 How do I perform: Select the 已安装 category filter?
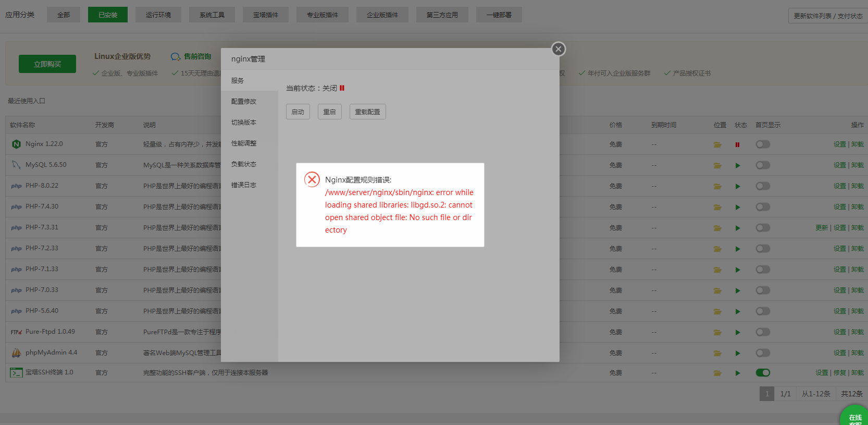pos(108,15)
